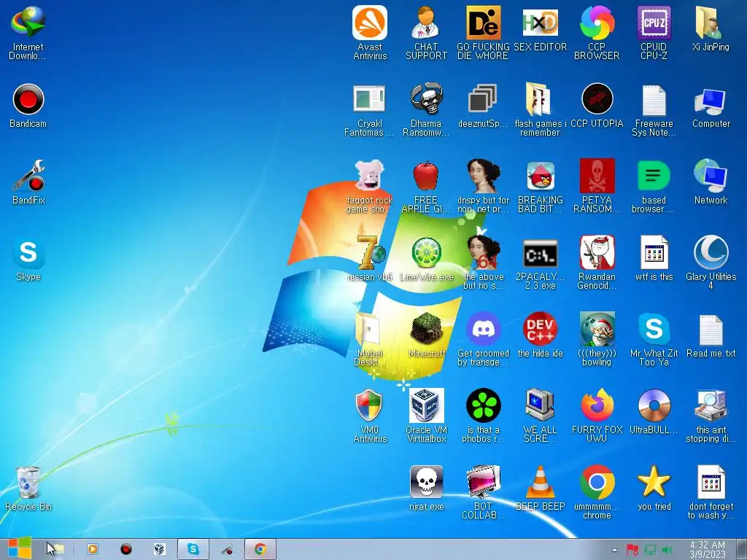
Task: Open the Action Center flag icon
Action: (632, 550)
